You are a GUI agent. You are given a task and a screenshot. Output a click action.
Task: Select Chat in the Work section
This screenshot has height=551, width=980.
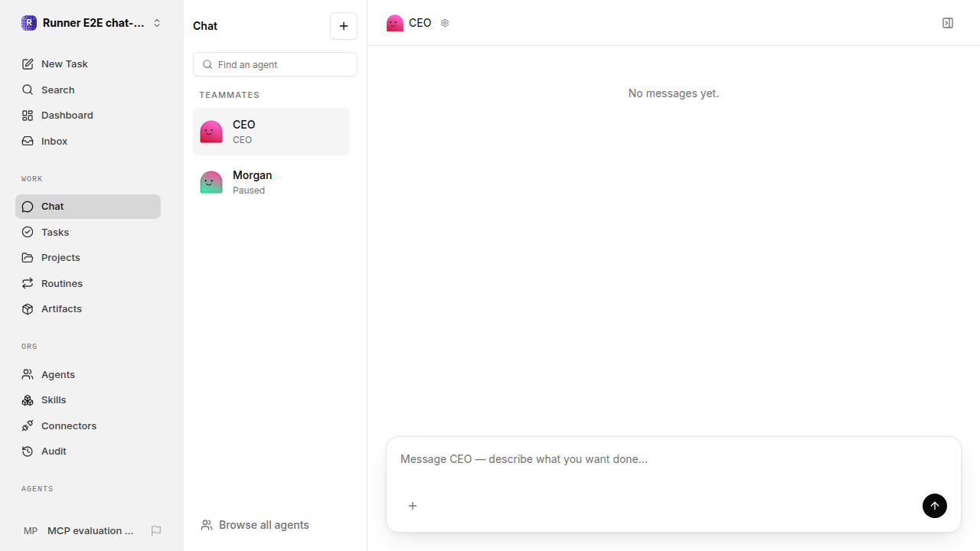point(88,207)
